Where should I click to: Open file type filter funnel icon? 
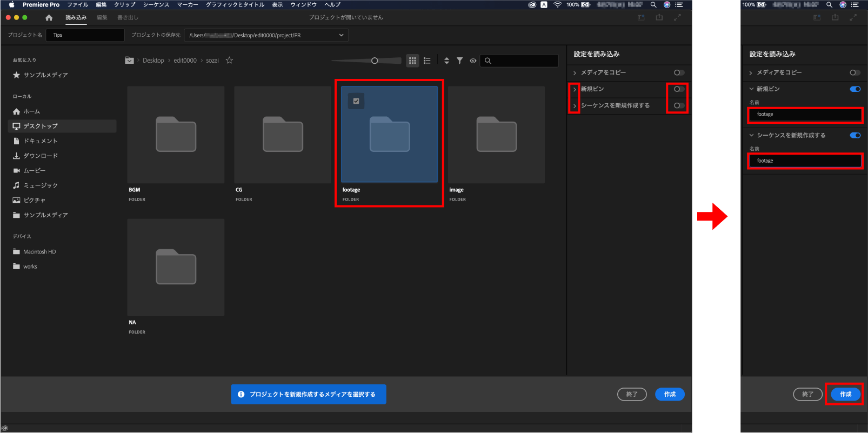tap(459, 61)
